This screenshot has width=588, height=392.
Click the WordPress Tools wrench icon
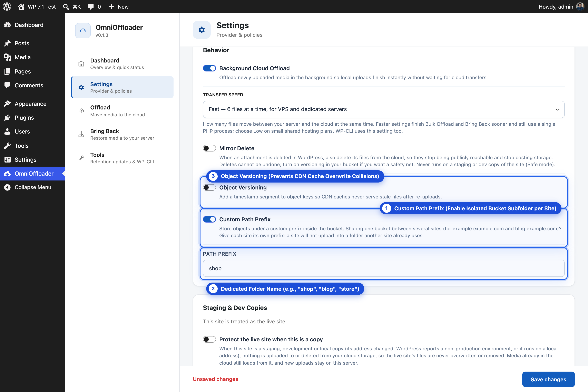click(x=8, y=146)
